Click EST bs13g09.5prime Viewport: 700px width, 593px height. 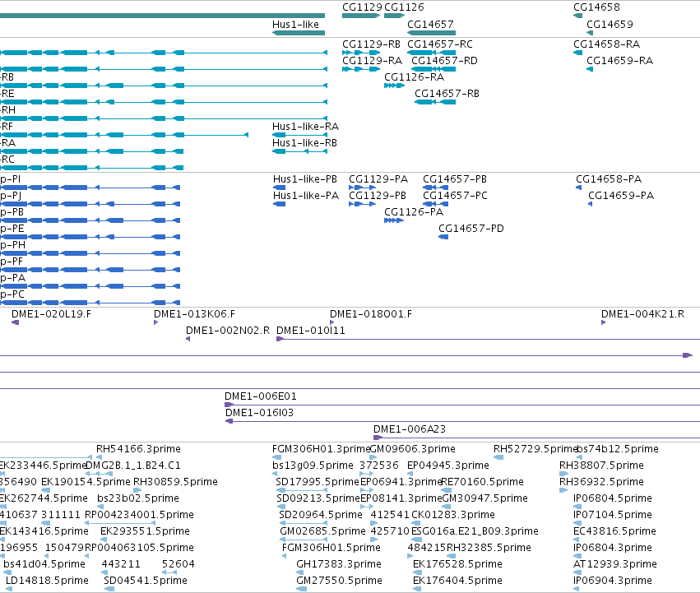[x=313, y=466]
